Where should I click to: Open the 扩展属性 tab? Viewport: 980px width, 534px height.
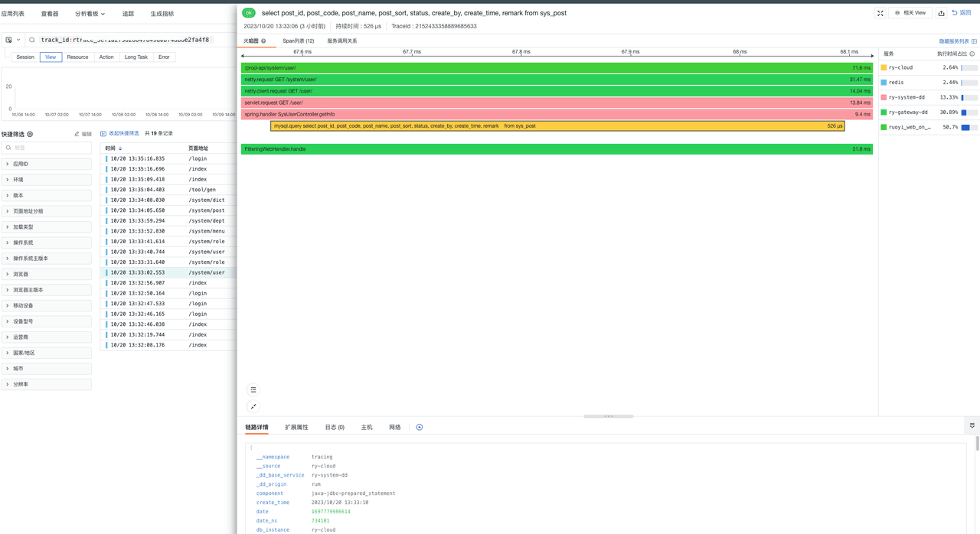pos(296,428)
